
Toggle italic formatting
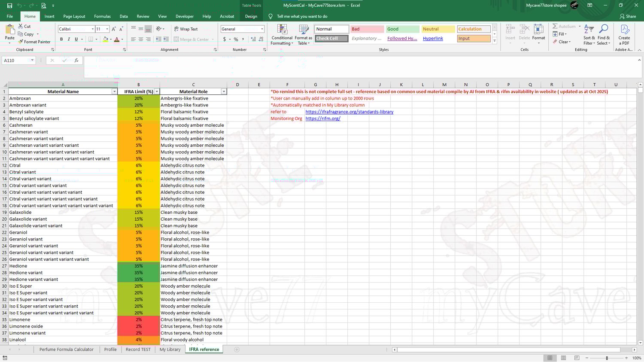69,39
